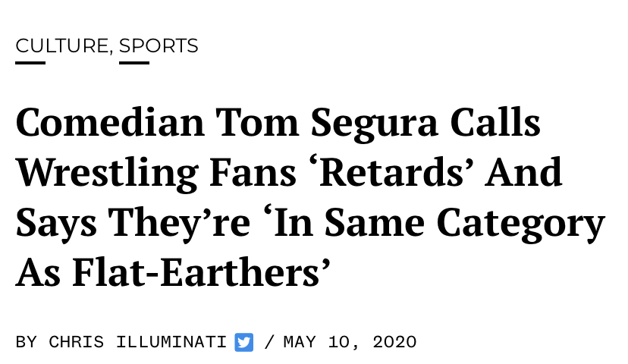Click the word 'Comedian' in the headline
This screenshot has width=628, height=364.
point(111,123)
